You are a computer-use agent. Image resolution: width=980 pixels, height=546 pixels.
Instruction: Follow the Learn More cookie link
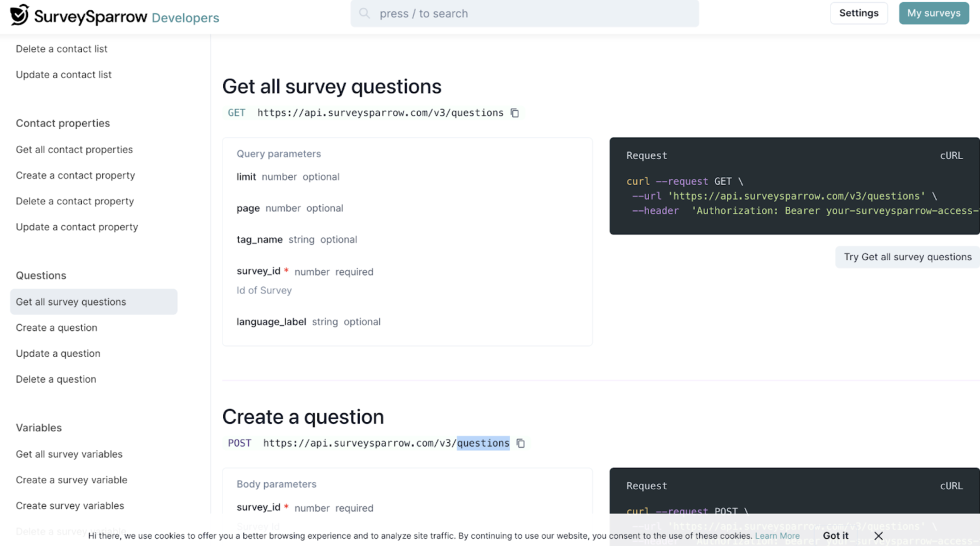pos(777,536)
